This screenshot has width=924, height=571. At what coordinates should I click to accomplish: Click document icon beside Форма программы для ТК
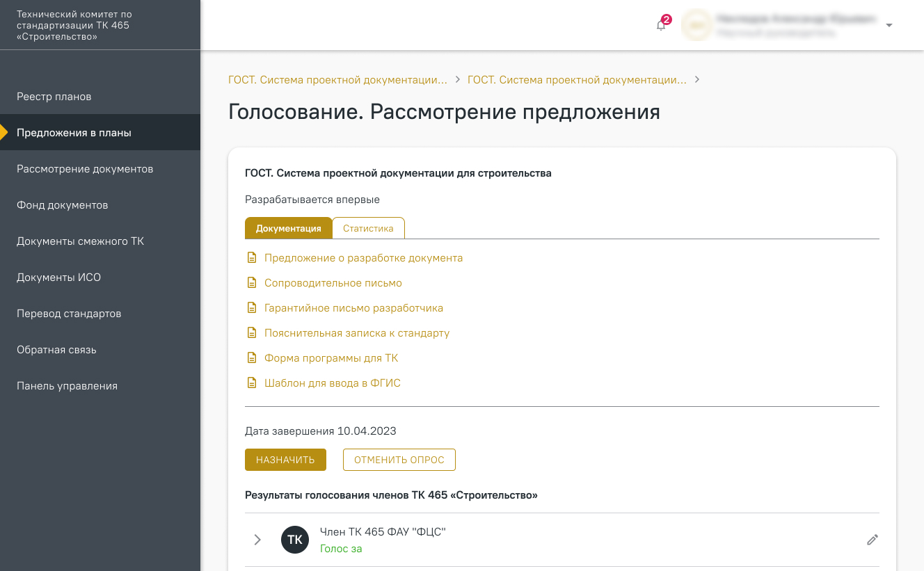coord(252,358)
